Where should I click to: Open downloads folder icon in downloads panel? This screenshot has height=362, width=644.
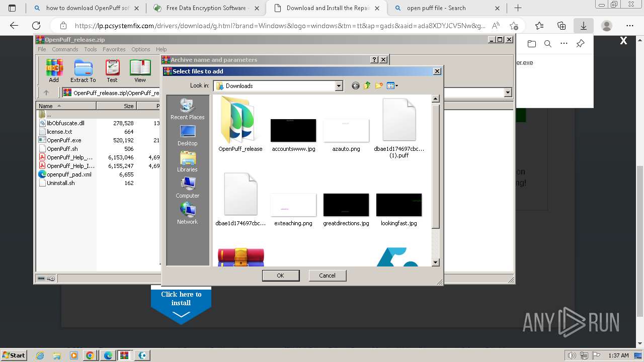532,44
